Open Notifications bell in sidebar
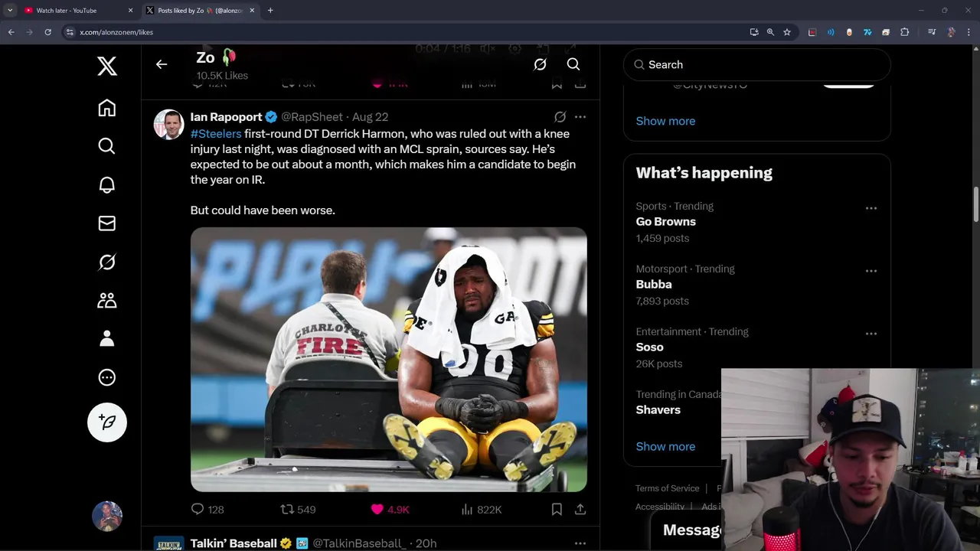This screenshot has width=980, height=551. (107, 184)
